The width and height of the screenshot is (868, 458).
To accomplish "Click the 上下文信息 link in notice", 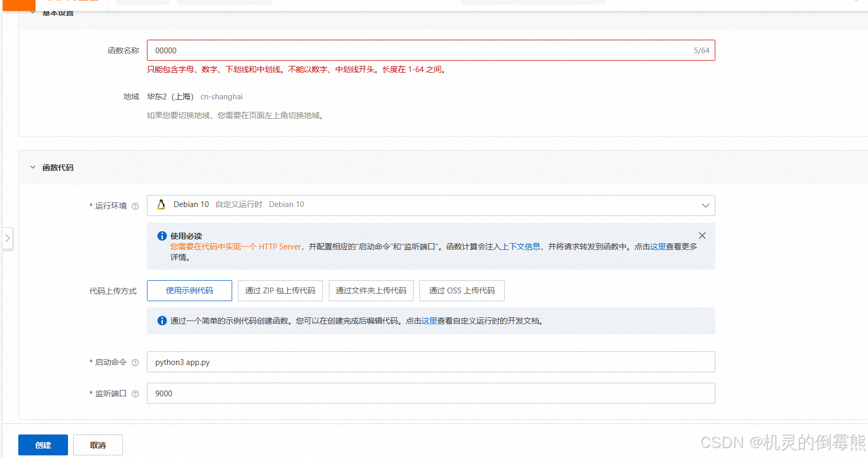I will (521, 246).
